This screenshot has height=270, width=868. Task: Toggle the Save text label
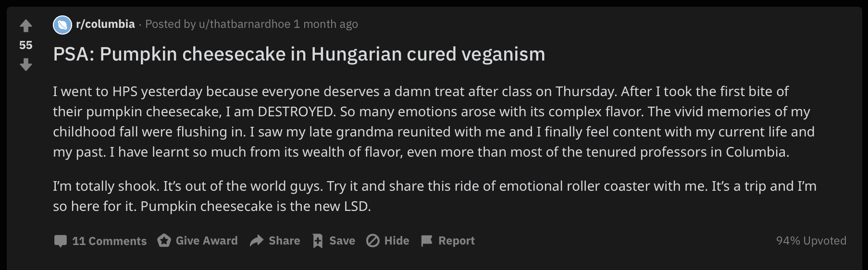tap(342, 240)
